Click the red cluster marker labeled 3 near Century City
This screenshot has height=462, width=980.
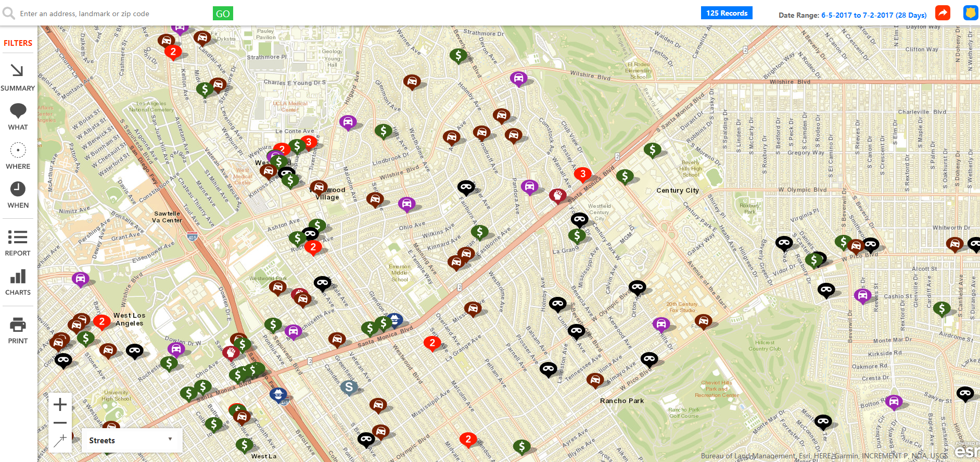(582, 174)
